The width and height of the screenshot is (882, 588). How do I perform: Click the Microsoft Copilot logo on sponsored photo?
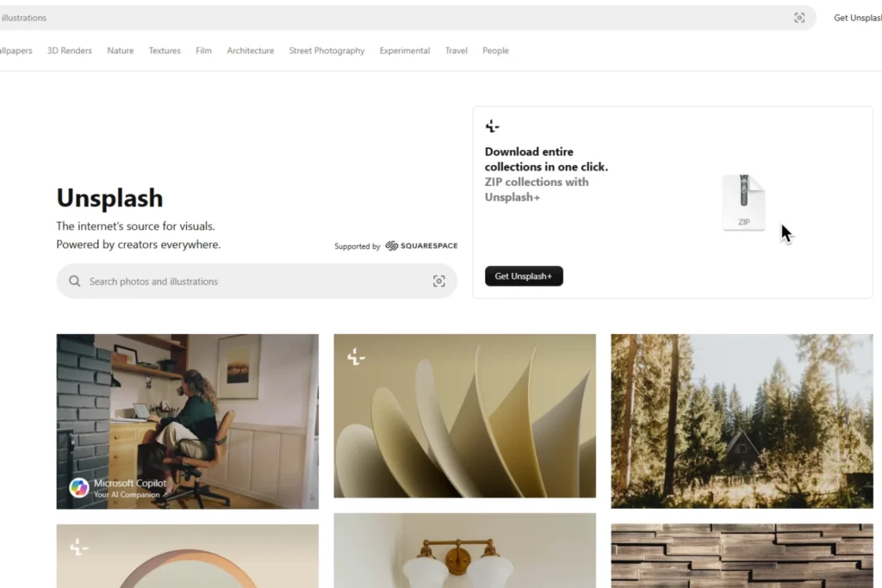78,487
